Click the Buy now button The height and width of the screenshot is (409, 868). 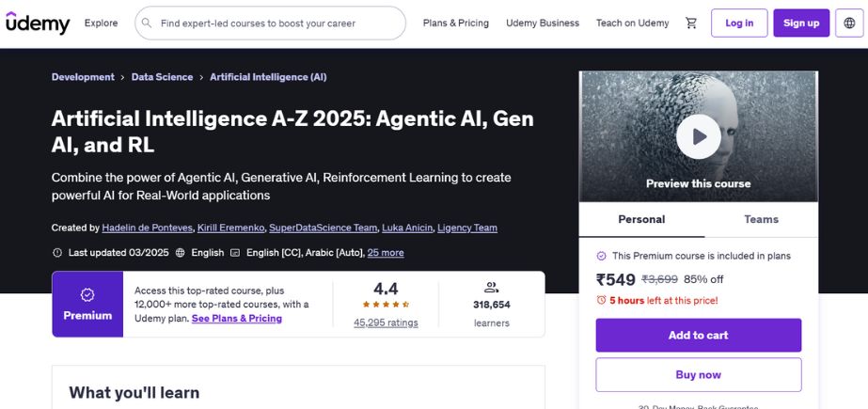[698, 375]
